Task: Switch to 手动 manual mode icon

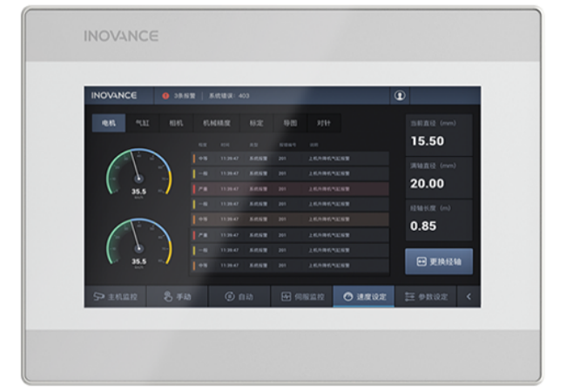Action: (x=168, y=297)
